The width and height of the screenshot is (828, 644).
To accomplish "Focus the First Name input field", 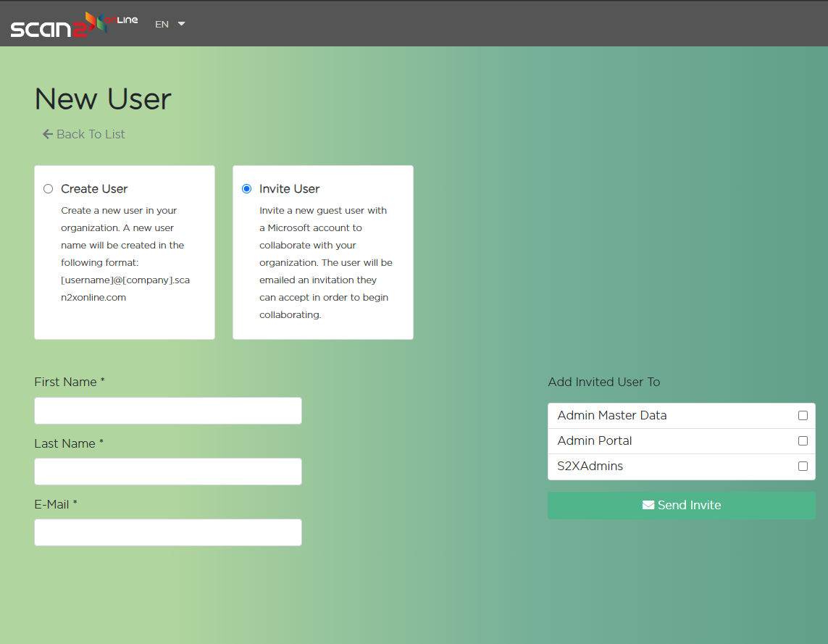I will click(168, 411).
